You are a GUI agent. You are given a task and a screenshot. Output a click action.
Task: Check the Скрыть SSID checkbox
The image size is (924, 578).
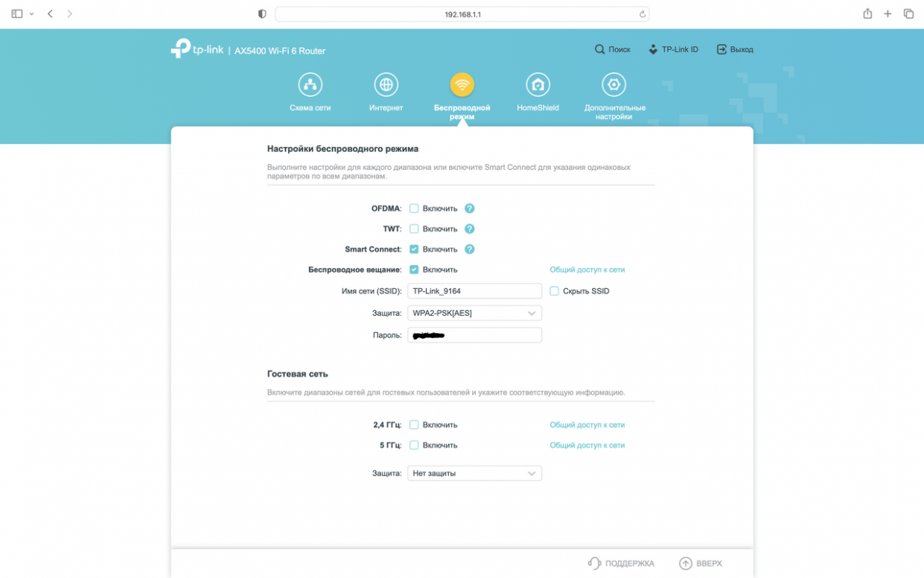click(554, 291)
